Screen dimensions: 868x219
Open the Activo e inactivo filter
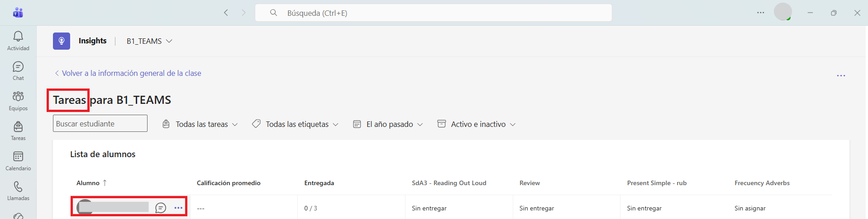pyautogui.click(x=477, y=124)
